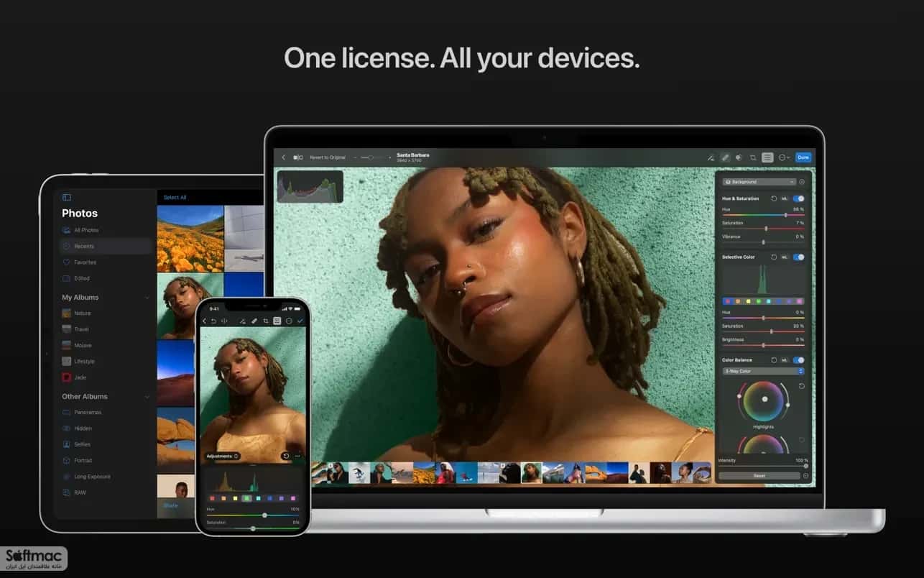Select the repair tool in MacBook toolbar

726,157
